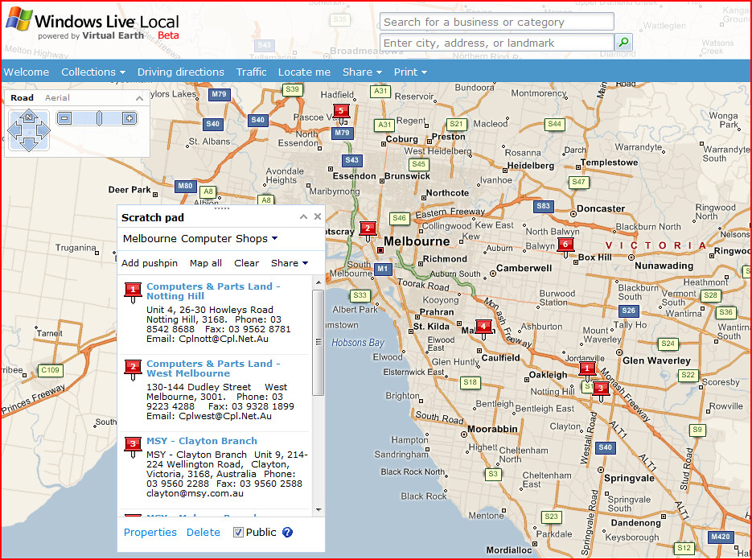752x560 pixels.
Task: Click map pushpin 4 near Malvern
Action: point(483,330)
